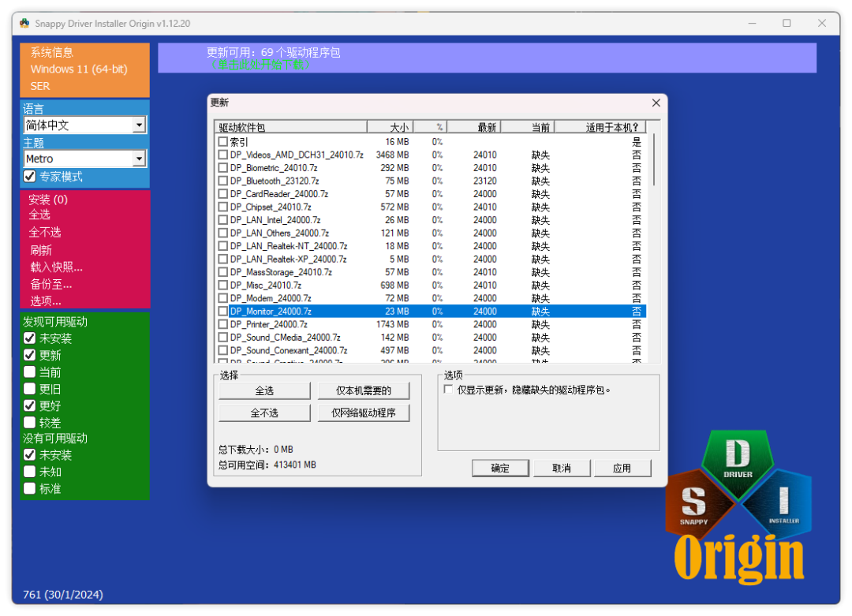Maximize the Snappy Driver Installer window
852x616 pixels.
pos(787,24)
